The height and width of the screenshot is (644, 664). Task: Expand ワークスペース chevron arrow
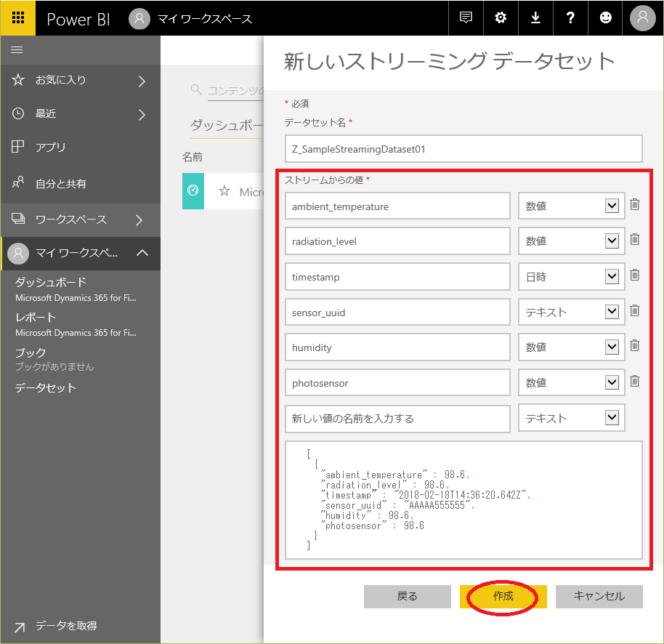[139, 220]
